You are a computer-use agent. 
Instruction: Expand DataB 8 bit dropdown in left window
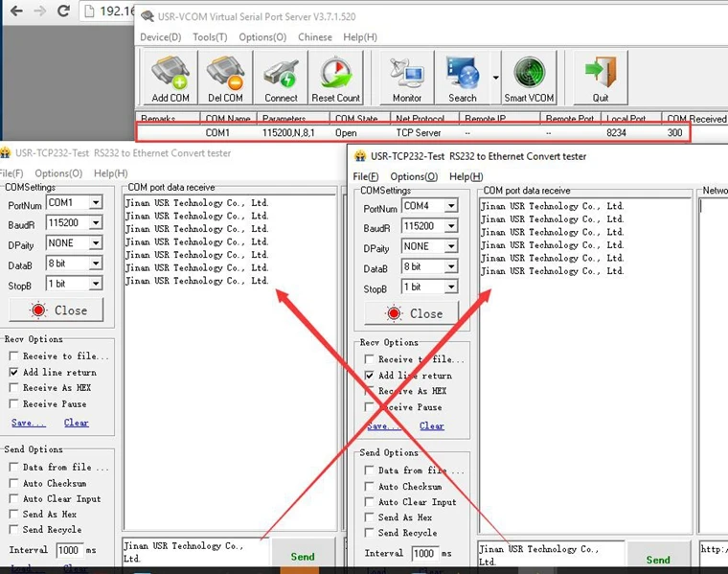point(96,264)
